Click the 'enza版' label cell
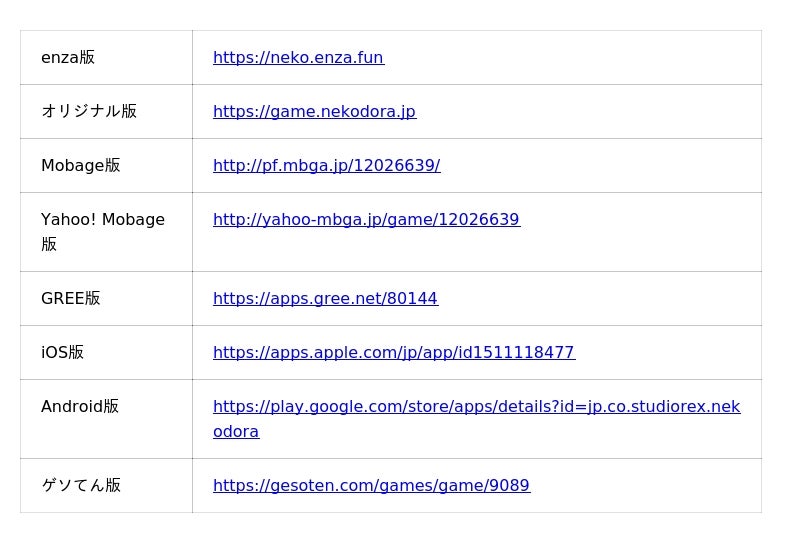Image resolution: width=800 pixels, height=543 pixels. 68,58
